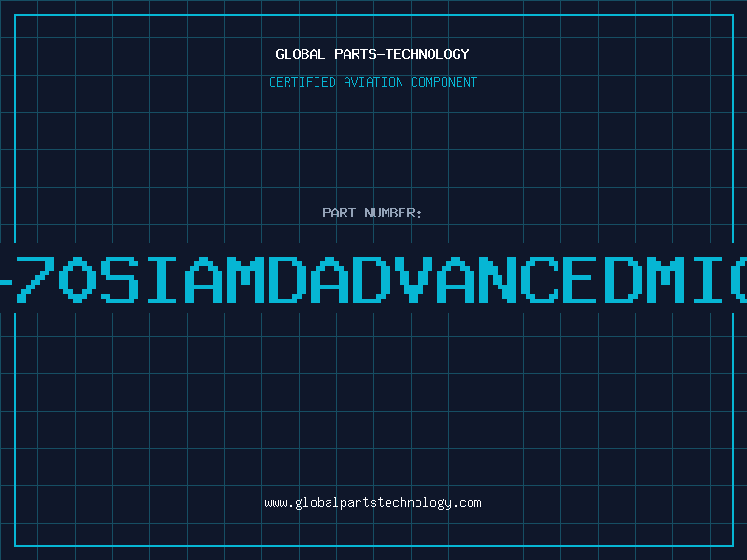Click the .com ending of the website URL
The width and height of the screenshot is (747, 560).
click(x=466, y=503)
